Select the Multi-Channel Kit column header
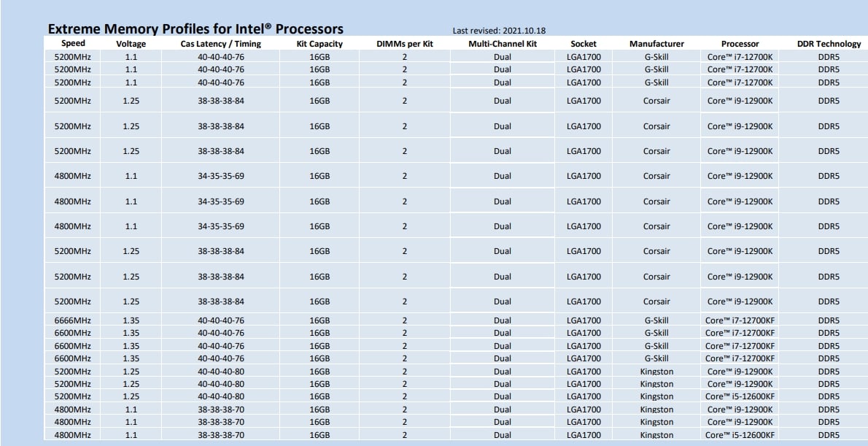Screen dimensions: 868x446 coord(502,44)
